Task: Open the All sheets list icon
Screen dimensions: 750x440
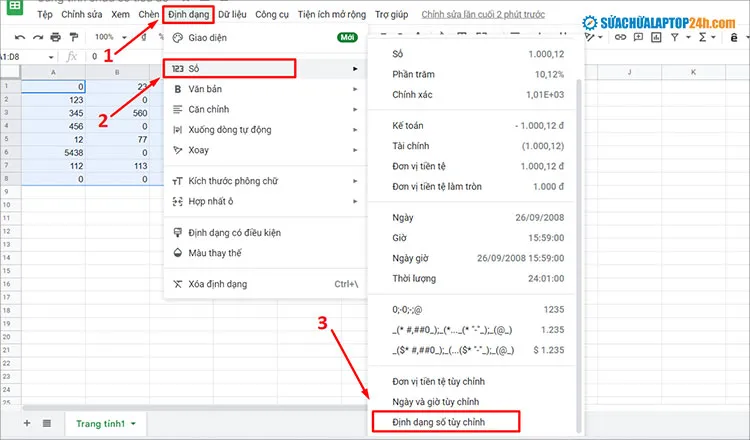Action: point(47,423)
